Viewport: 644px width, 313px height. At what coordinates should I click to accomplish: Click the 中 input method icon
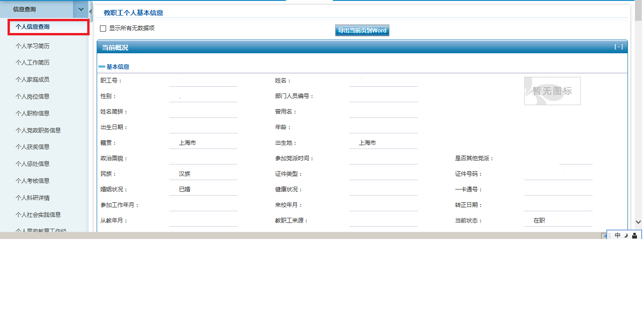(x=618, y=236)
